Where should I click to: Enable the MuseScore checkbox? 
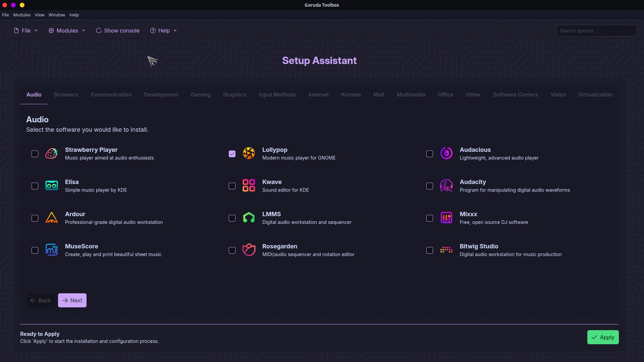coord(35,250)
